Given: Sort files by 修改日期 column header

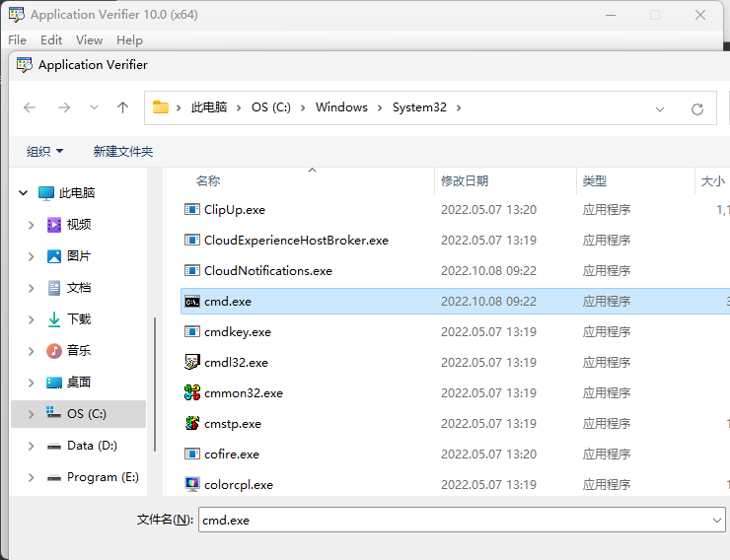Looking at the screenshot, I should point(465,181).
